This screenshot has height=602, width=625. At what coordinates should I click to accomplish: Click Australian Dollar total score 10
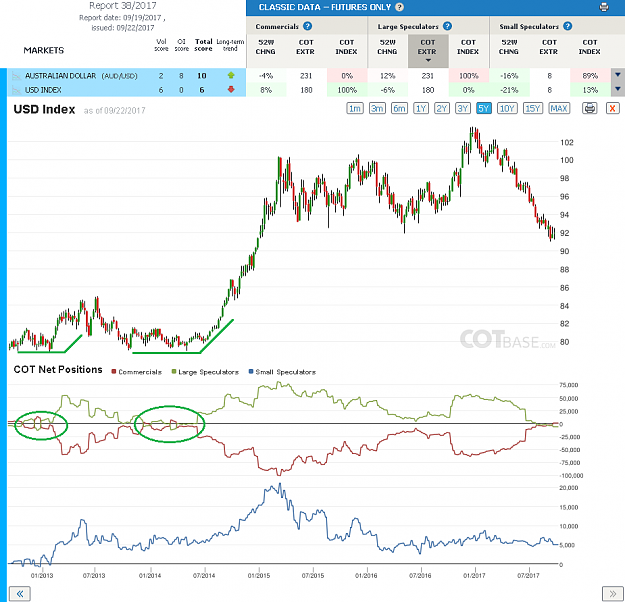(x=202, y=76)
